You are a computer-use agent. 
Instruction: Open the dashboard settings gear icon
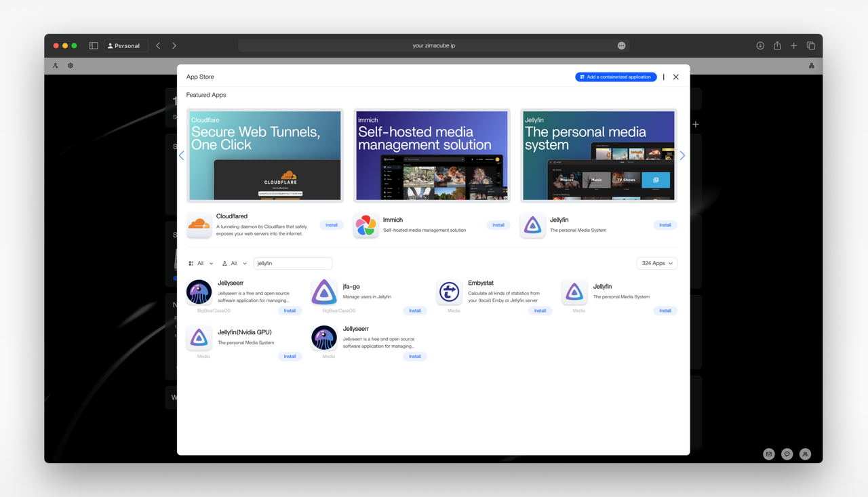71,66
